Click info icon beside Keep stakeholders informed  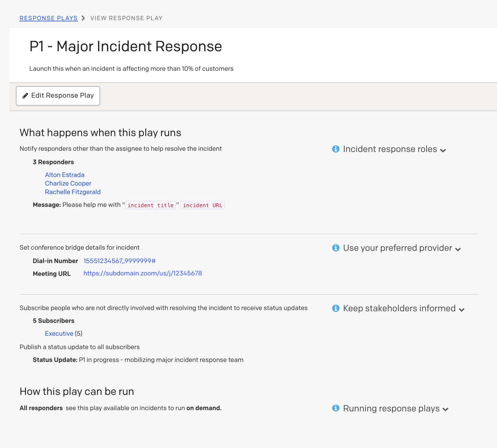point(336,308)
